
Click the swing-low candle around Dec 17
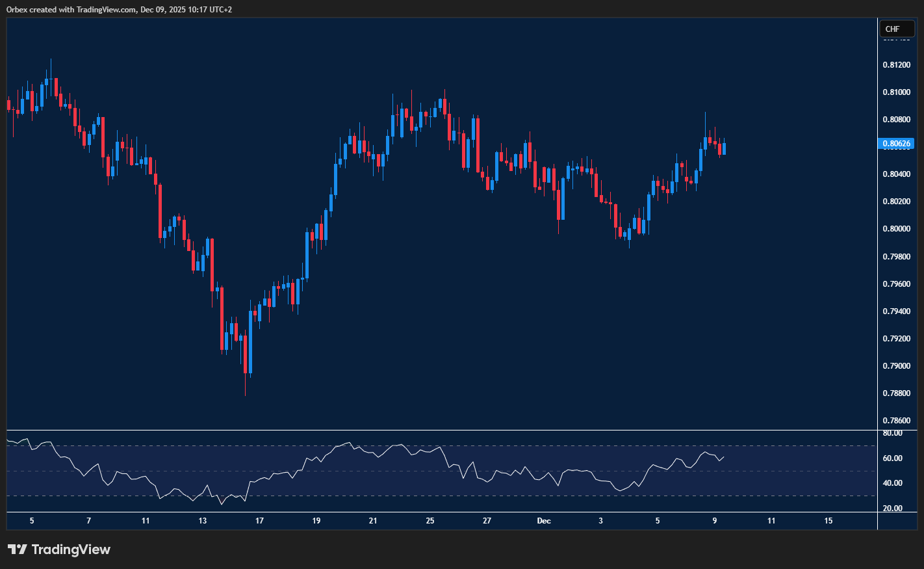247,354
